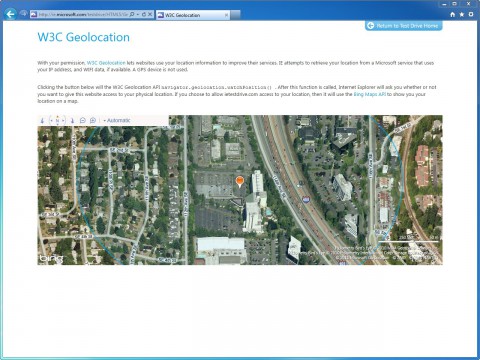Screen dimensions: 480x360
Task: Open the address bar autocomplete dropdown arrow
Action: [138, 14]
